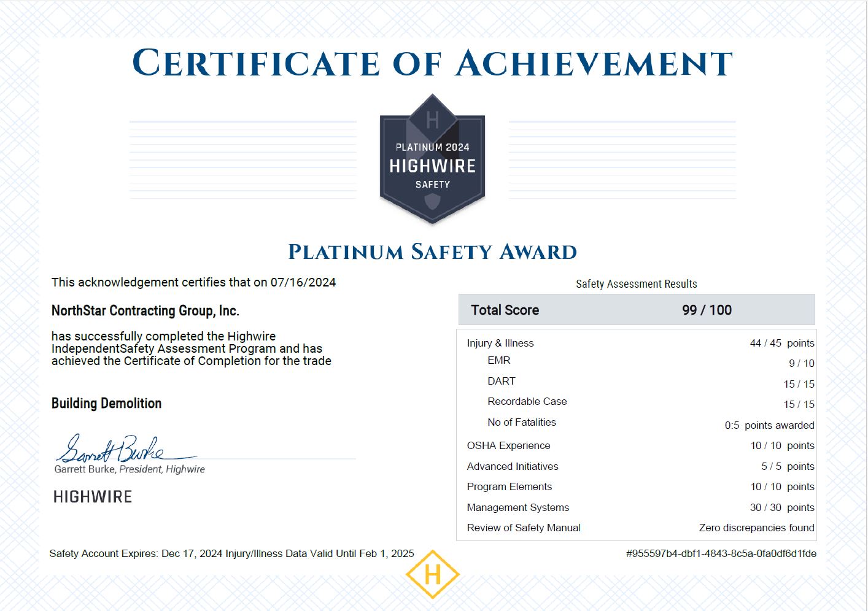Select the '30 / 30 points' value
Viewport: 868px width, 611px height.
click(783, 507)
